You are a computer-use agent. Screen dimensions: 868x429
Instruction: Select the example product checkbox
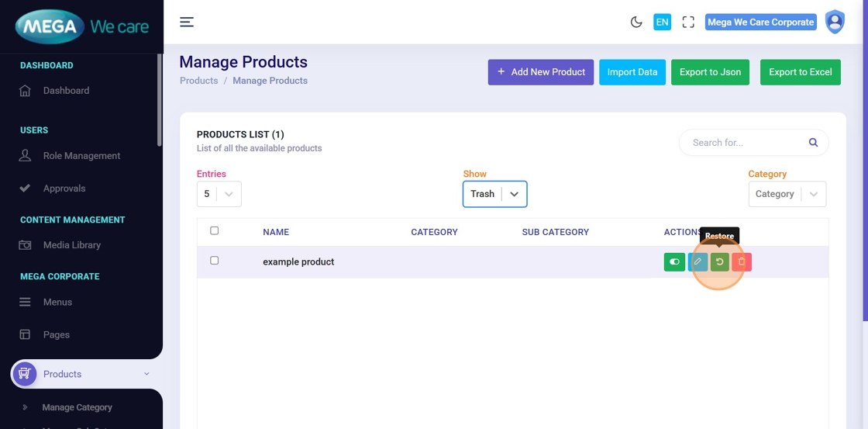(215, 261)
